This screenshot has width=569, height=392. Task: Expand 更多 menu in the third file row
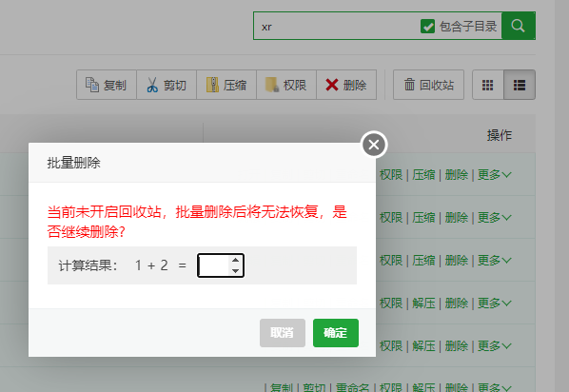(494, 261)
